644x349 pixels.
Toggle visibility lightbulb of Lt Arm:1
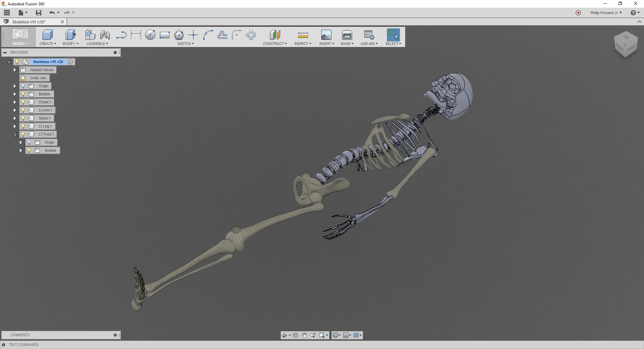(x=23, y=110)
